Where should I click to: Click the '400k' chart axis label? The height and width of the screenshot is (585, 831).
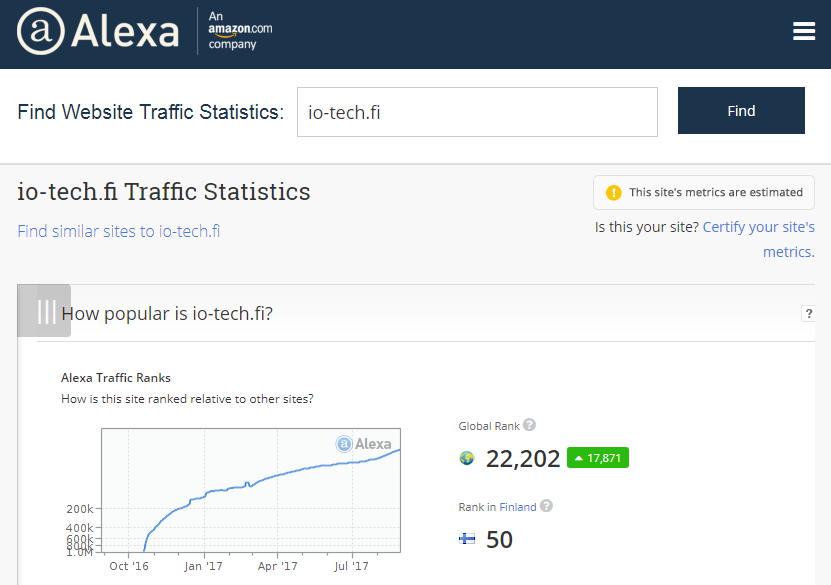click(x=79, y=528)
